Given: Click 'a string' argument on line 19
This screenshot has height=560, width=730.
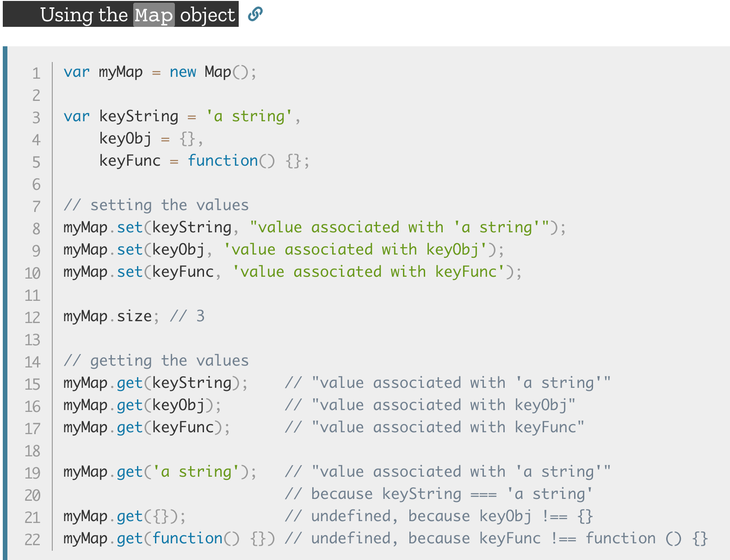Looking at the screenshot, I should pos(196,472).
